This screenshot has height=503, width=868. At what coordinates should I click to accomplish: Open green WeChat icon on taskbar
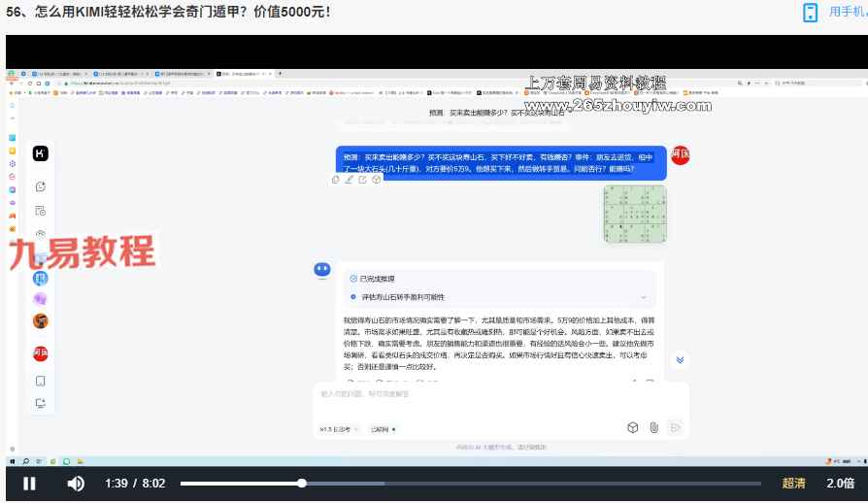[66, 461]
